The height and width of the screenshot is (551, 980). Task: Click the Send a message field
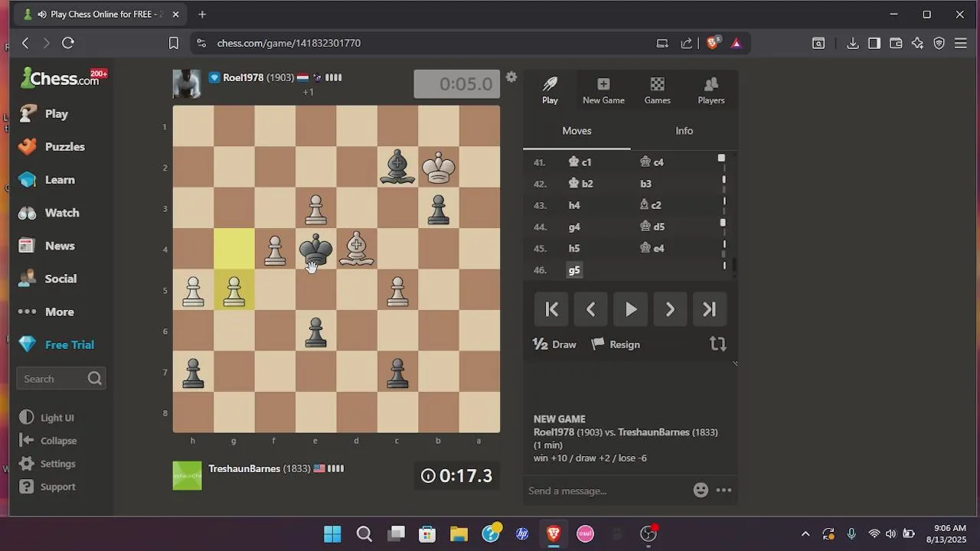click(x=605, y=491)
